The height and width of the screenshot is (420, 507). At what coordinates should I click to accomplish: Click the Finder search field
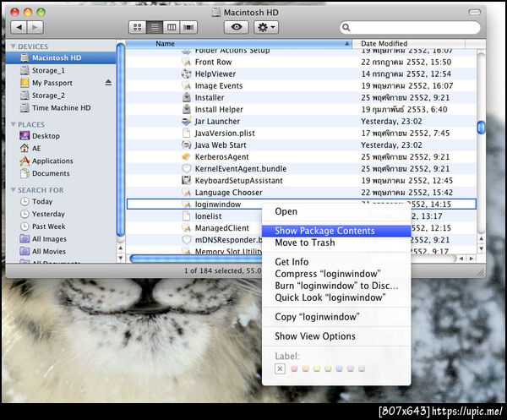coord(410,28)
